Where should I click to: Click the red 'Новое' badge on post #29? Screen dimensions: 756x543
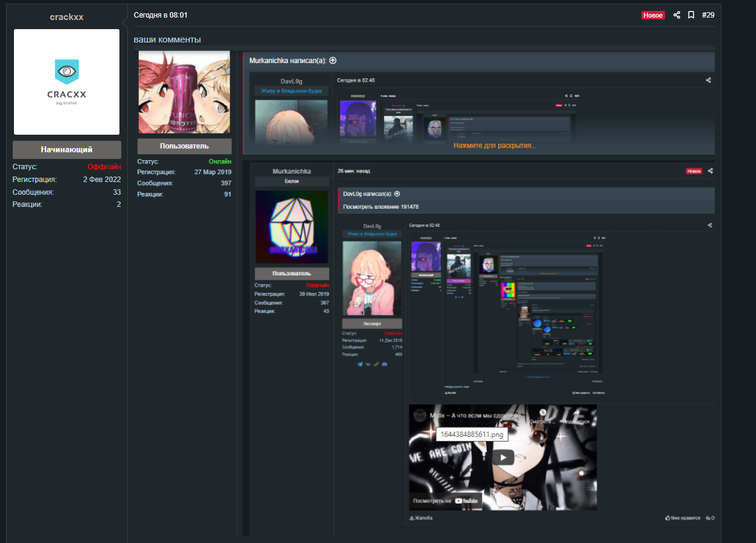click(x=653, y=15)
